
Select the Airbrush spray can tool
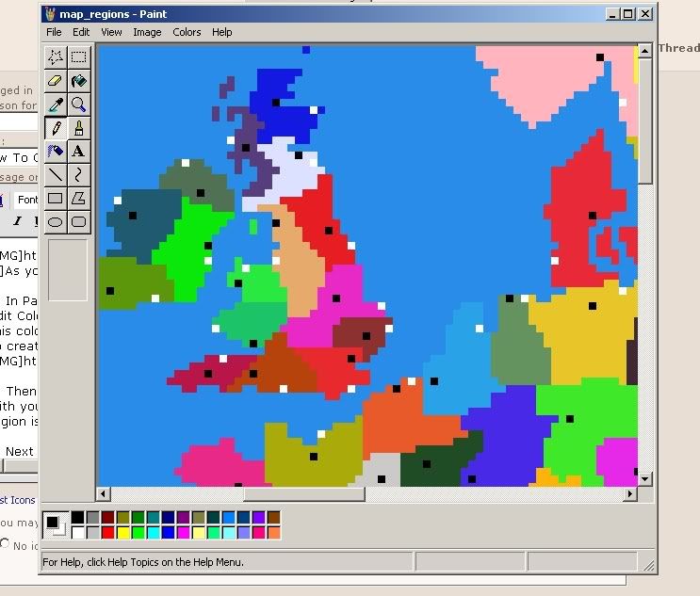click(x=56, y=152)
